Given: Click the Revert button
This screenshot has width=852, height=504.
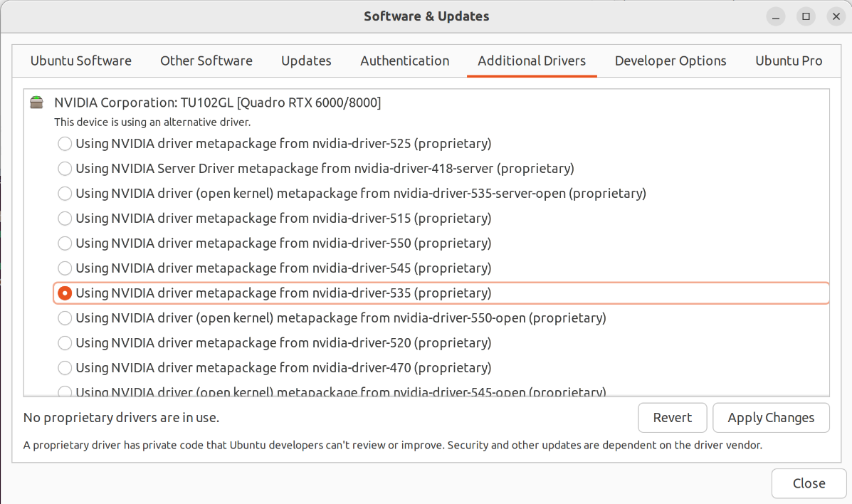Looking at the screenshot, I should [x=672, y=418].
